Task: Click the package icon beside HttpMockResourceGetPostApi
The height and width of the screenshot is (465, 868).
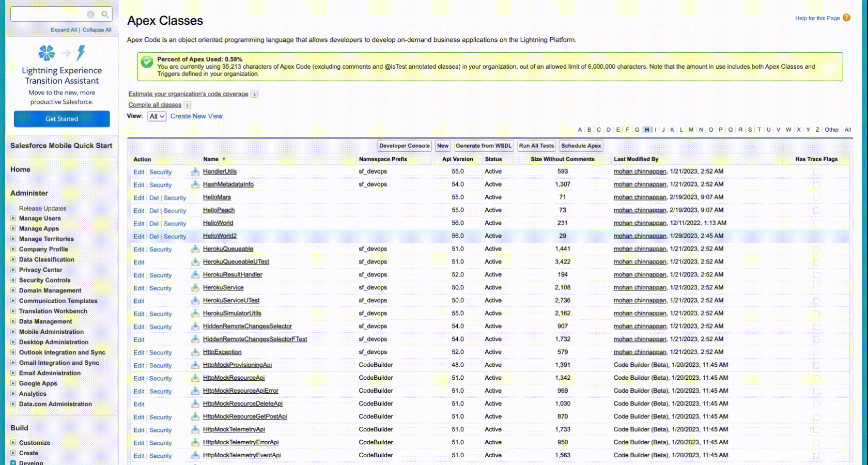Action: click(x=195, y=416)
